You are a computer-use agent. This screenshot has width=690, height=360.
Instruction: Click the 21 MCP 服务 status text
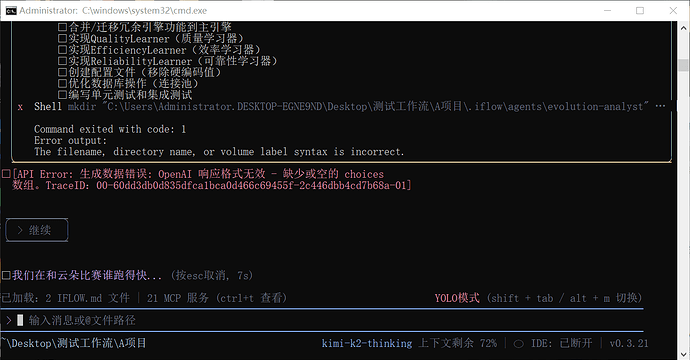[x=178, y=298]
